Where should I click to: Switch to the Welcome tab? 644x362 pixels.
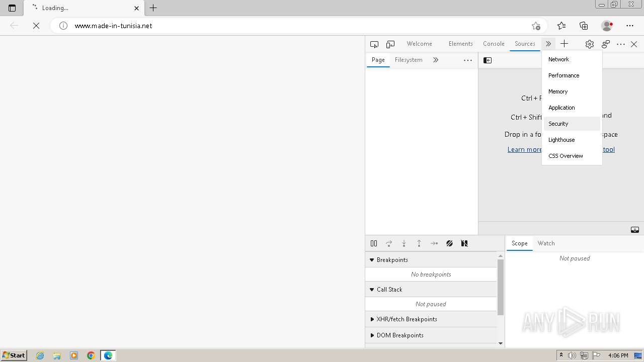(419, 44)
